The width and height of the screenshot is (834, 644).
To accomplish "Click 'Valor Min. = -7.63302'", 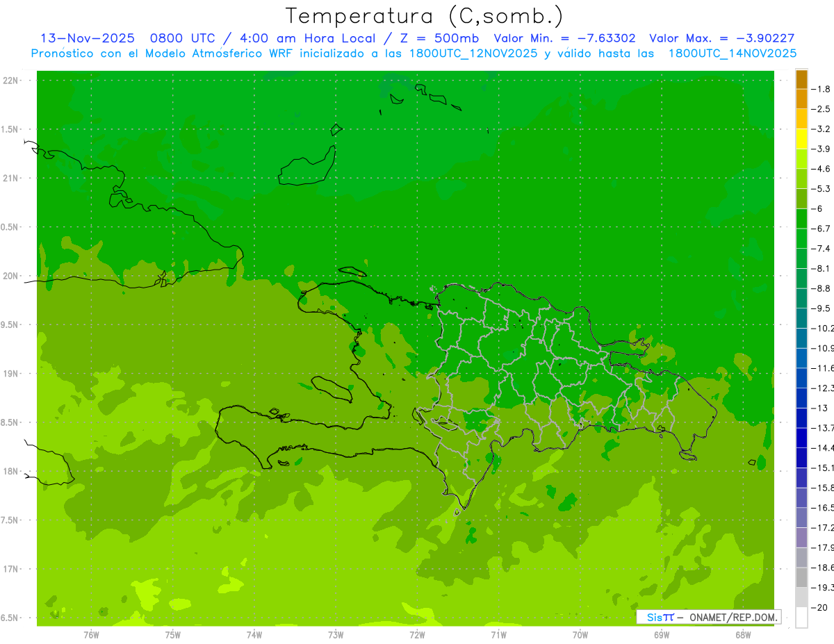I will click(564, 38).
